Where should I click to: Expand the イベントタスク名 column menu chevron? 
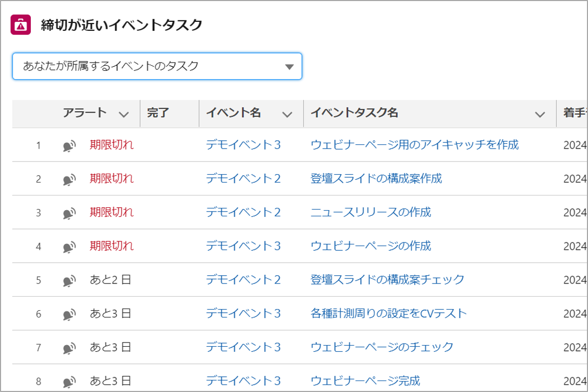(x=540, y=114)
